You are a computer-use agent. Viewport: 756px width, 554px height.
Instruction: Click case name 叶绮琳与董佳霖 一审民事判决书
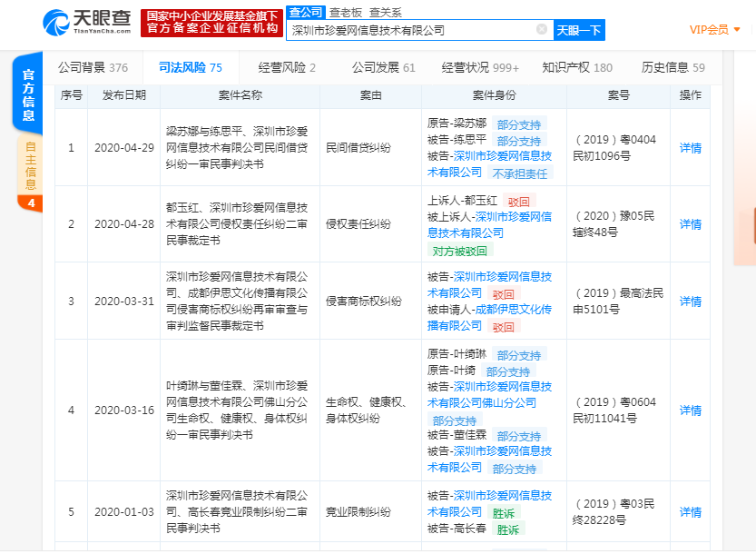pyautogui.click(x=237, y=411)
